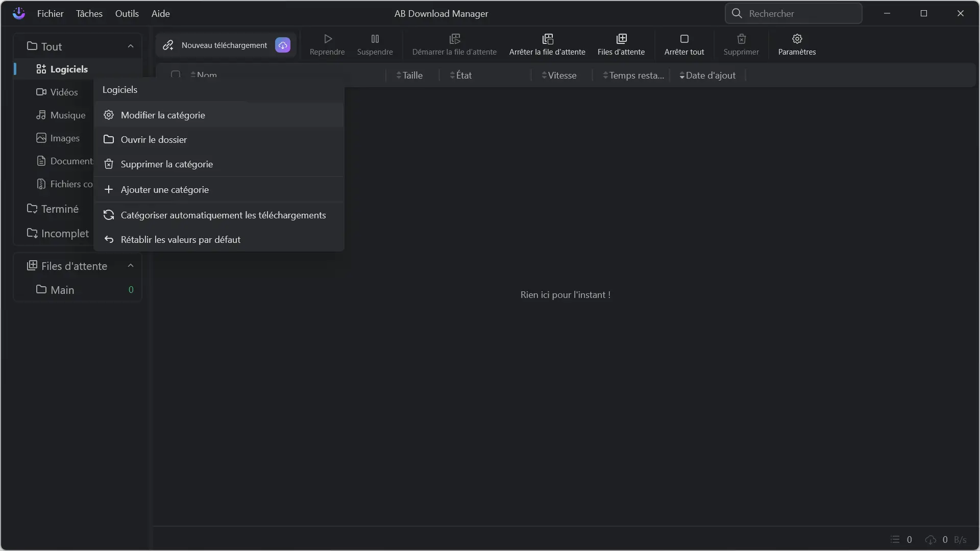Viewport: 980px width, 551px height.
Task: Click the purple cloud download icon
Action: [283, 45]
